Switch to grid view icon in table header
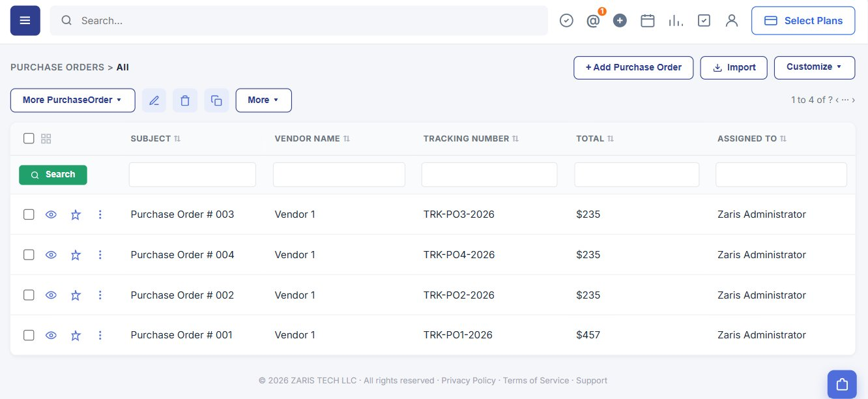Screen dimensions: 868x399 pos(46,138)
